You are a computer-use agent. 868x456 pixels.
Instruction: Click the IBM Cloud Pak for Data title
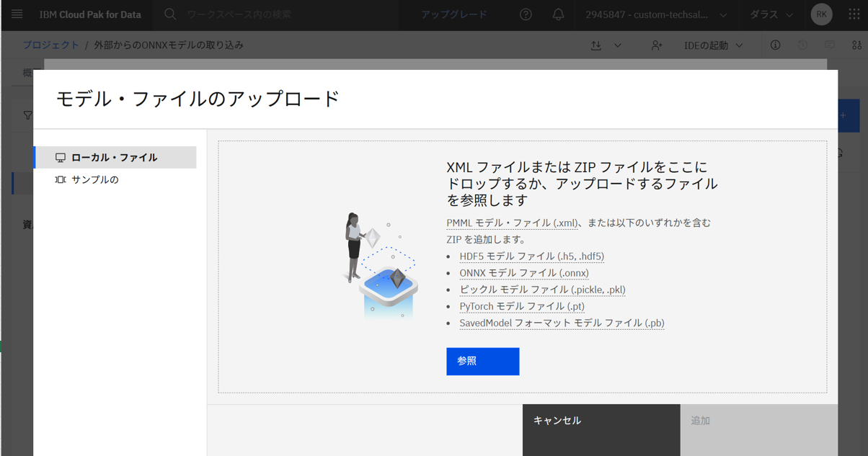[x=90, y=14]
